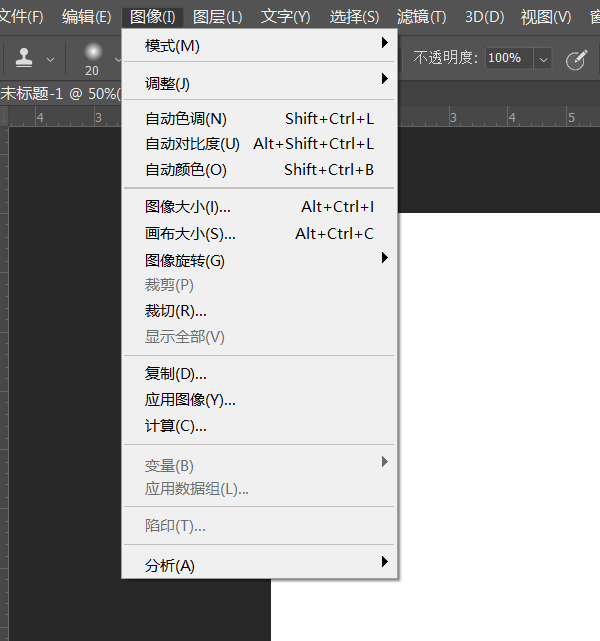Viewport: 600px width, 641px height.
Task: Open the brush preset picker thumbnail
Action: pos(93,52)
